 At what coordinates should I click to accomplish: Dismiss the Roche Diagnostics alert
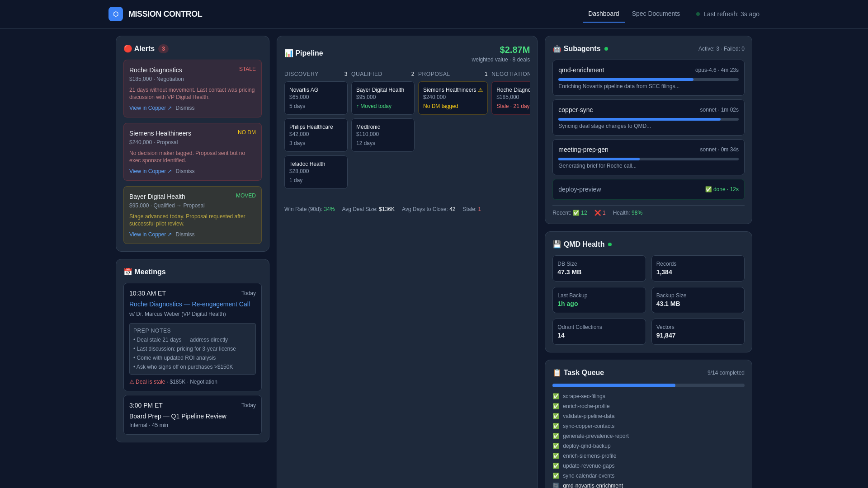tap(185, 108)
